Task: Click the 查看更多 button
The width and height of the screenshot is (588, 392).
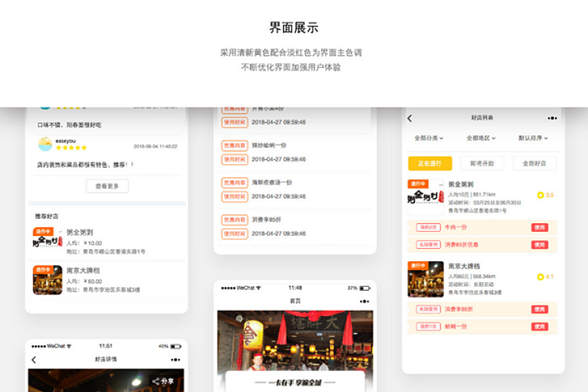Action: (107, 186)
